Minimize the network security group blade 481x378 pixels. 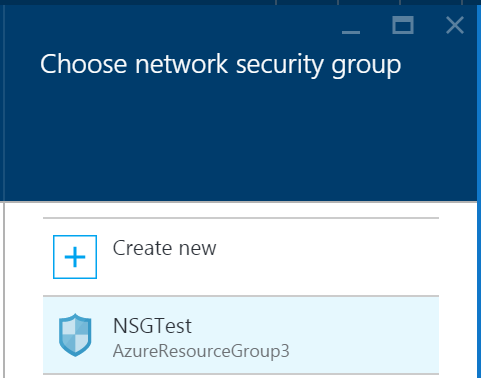pyautogui.click(x=351, y=32)
